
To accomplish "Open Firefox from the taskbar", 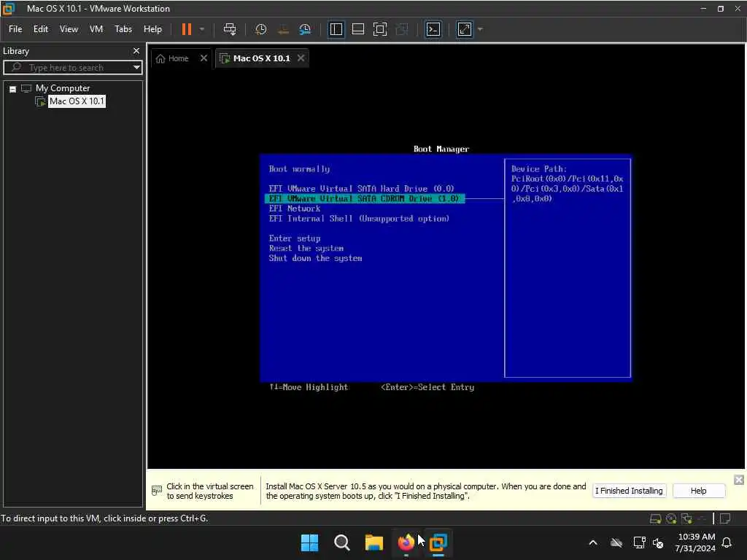I will (x=406, y=542).
